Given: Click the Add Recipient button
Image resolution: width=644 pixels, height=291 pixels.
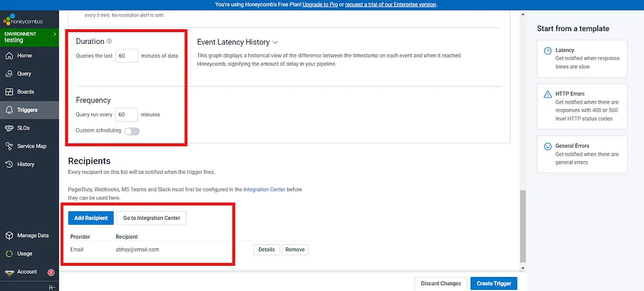Looking at the screenshot, I should point(91,218).
